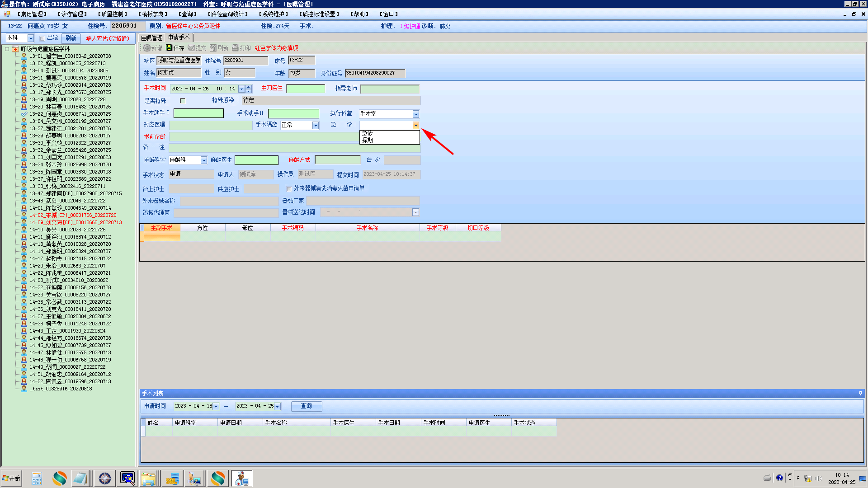The image size is (868, 488).
Task: Expand the 手术隔离 dropdown
Action: [316, 126]
